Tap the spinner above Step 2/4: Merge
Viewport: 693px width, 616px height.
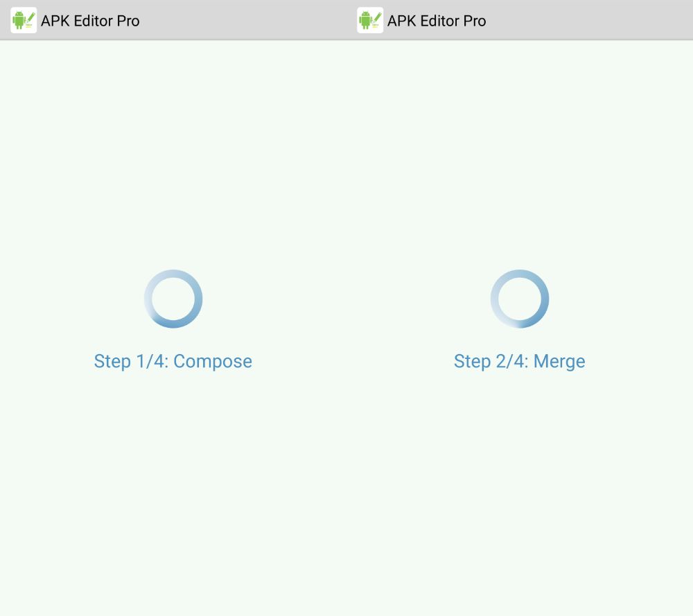point(520,299)
